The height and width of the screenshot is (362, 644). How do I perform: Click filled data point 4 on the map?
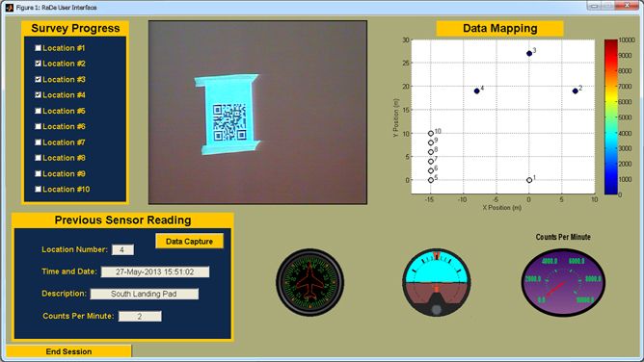click(477, 91)
